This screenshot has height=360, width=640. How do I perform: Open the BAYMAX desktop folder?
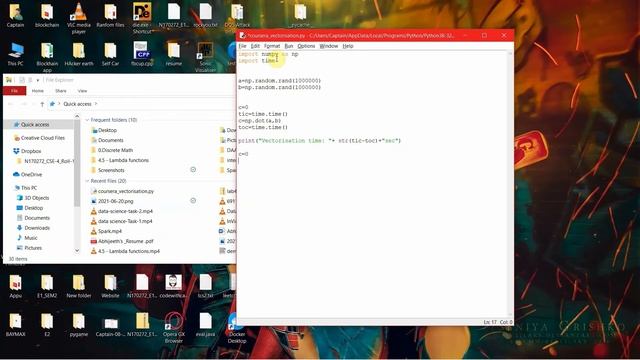click(16, 325)
